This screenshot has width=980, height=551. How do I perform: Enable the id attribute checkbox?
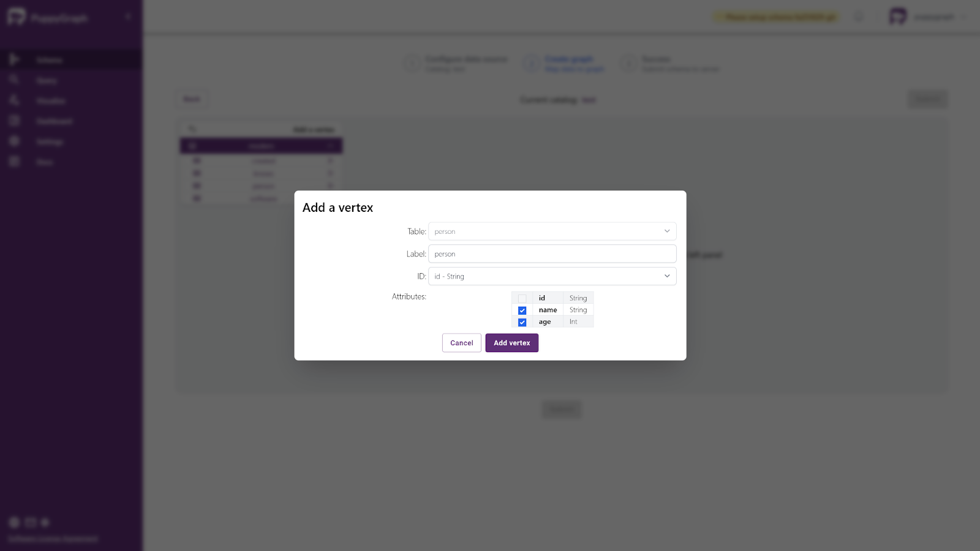tap(522, 299)
